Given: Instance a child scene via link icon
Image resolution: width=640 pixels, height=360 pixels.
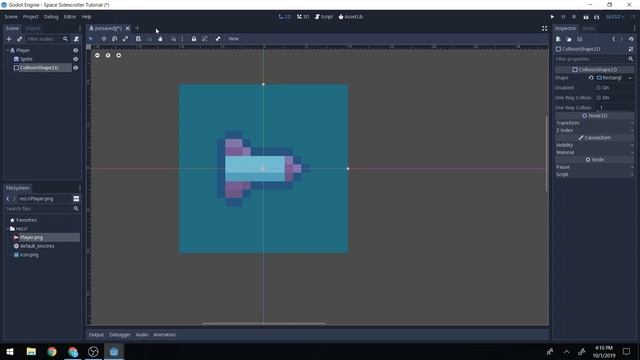Looking at the screenshot, I should (x=19, y=39).
